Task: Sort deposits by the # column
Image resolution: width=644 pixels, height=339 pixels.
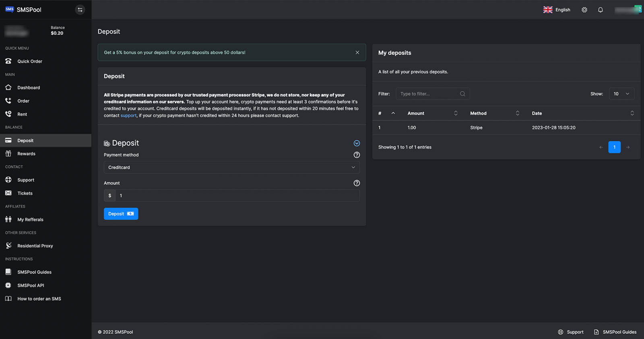Action: [x=386, y=113]
